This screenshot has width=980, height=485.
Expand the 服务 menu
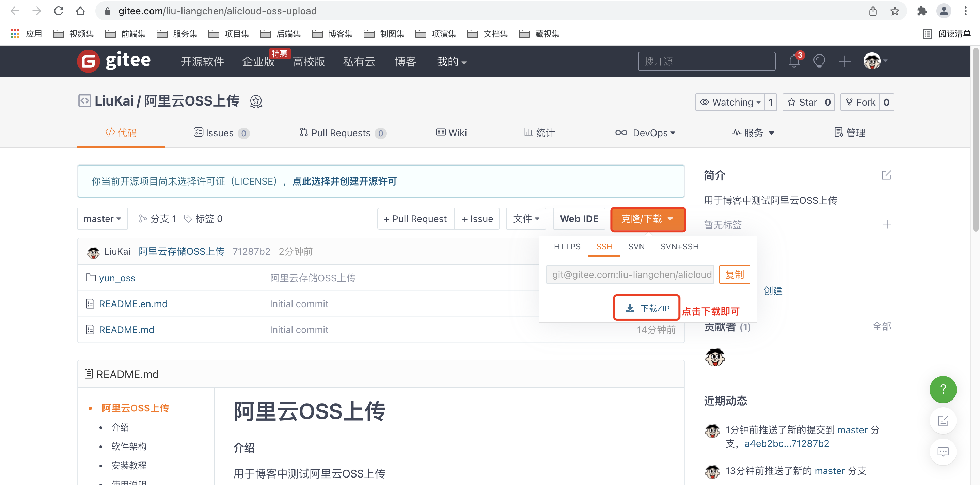click(753, 133)
